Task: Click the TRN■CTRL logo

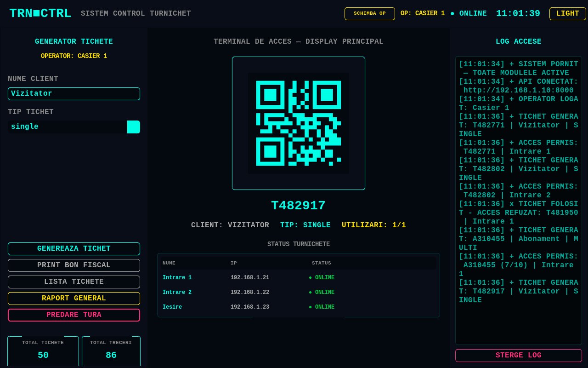Action: pos(40,13)
